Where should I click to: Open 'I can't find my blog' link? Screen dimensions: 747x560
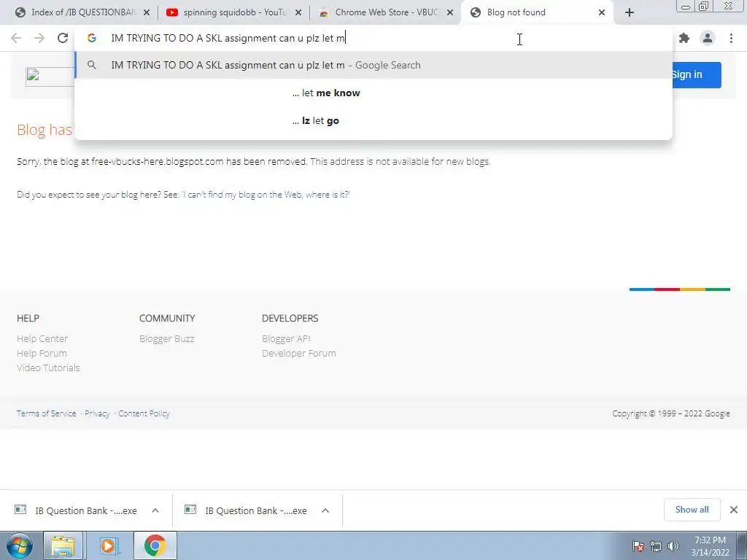point(266,194)
